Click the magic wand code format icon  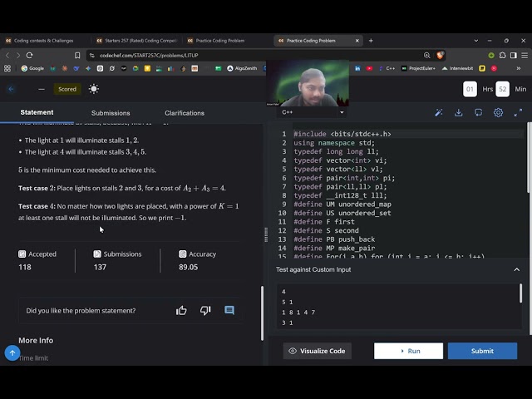pyautogui.click(x=439, y=113)
